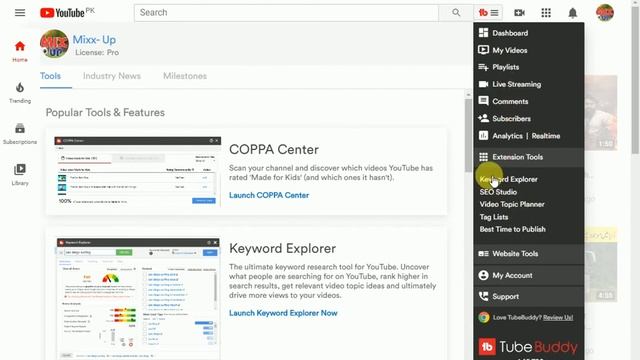This screenshot has height=360, width=640.
Task: Open the notifications bell
Action: coord(573,13)
